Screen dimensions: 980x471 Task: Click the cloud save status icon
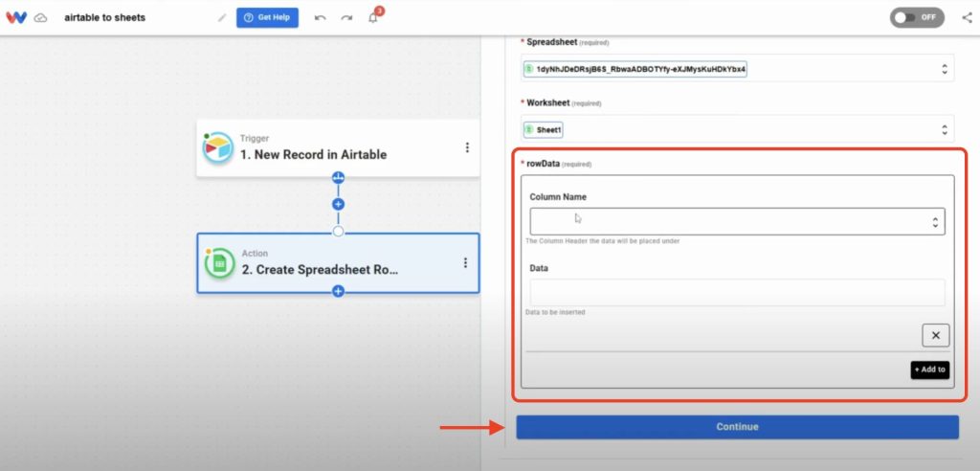pyautogui.click(x=40, y=17)
